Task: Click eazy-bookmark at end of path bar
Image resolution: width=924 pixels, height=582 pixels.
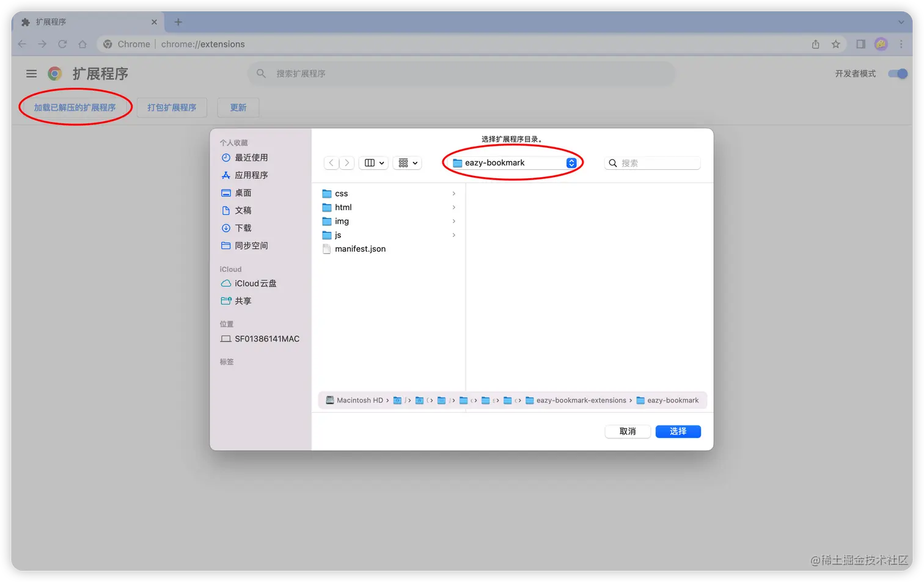Action: (x=667, y=401)
